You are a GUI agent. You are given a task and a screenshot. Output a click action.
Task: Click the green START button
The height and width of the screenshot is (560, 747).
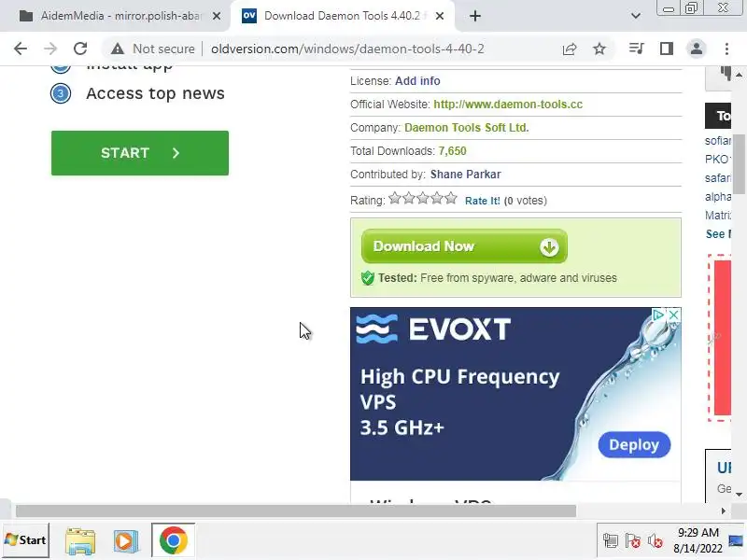coord(140,153)
